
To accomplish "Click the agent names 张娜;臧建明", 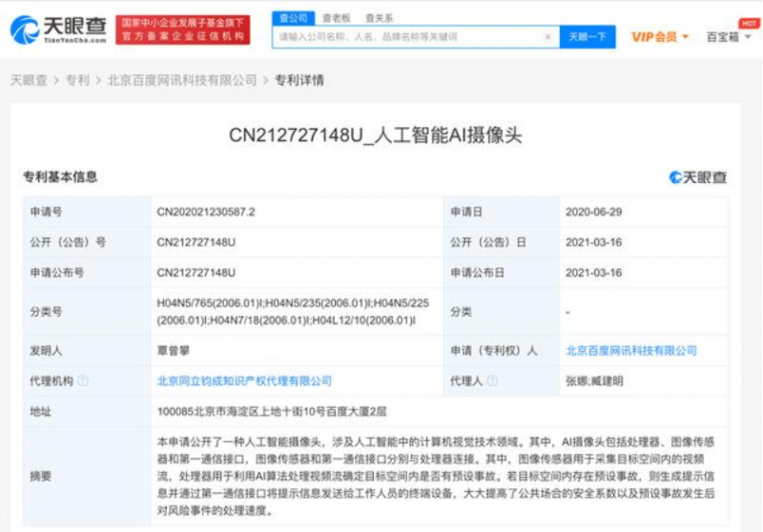I will point(594,381).
